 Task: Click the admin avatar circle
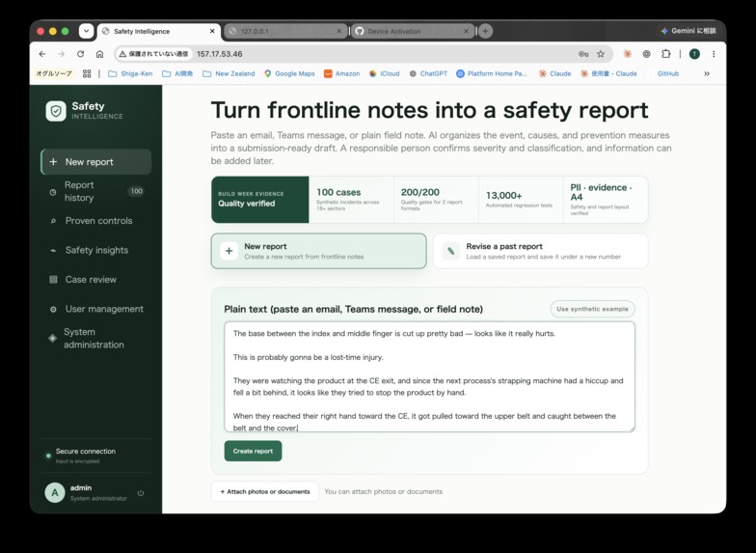pyautogui.click(x=55, y=492)
